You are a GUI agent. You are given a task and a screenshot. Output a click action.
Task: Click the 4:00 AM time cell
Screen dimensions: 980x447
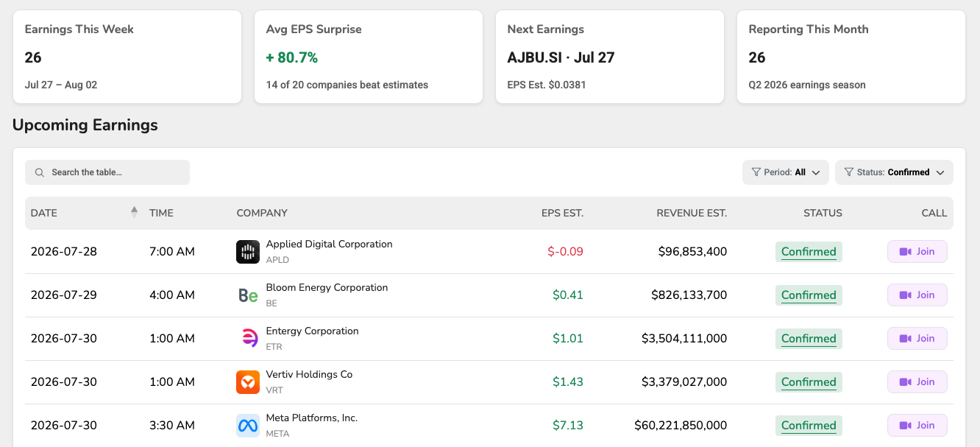(172, 295)
